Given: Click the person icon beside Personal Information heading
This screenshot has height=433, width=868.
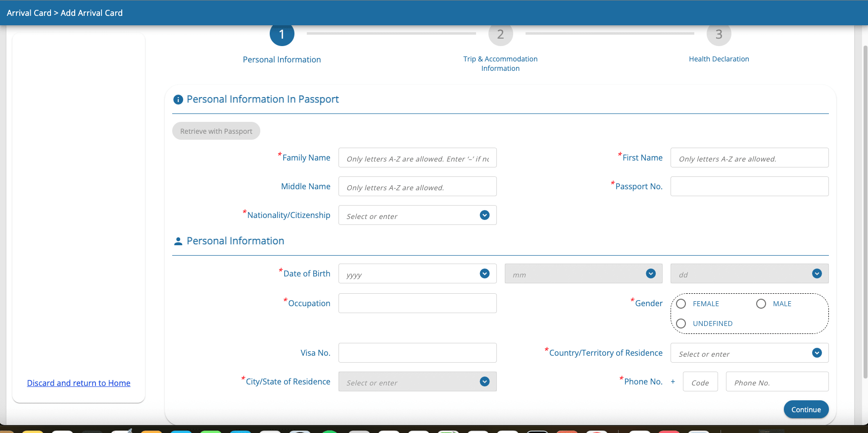Looking at the screenshot, I should (178, 241).
